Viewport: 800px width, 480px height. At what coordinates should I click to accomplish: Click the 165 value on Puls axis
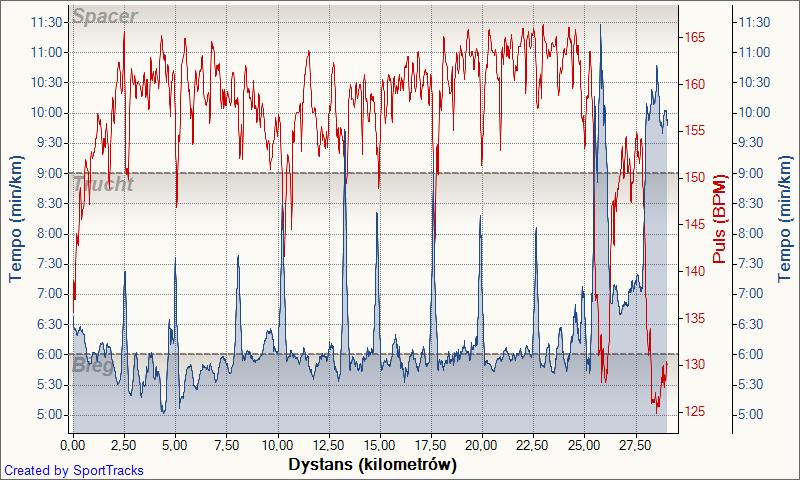pyautogui.click(x=694, y=38)
